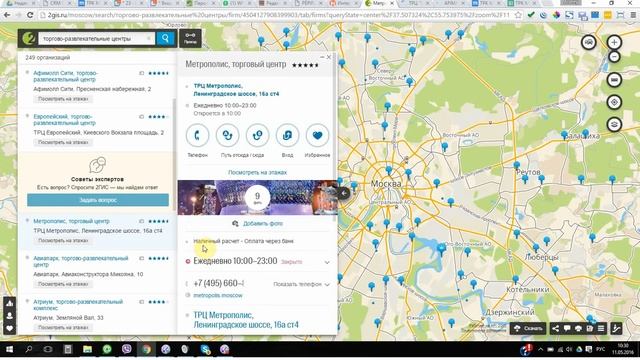Open the hamburger menu on map toolbar
Image resolution: width=640 pixels, height=360 pixels.
(x=601, y=328)
